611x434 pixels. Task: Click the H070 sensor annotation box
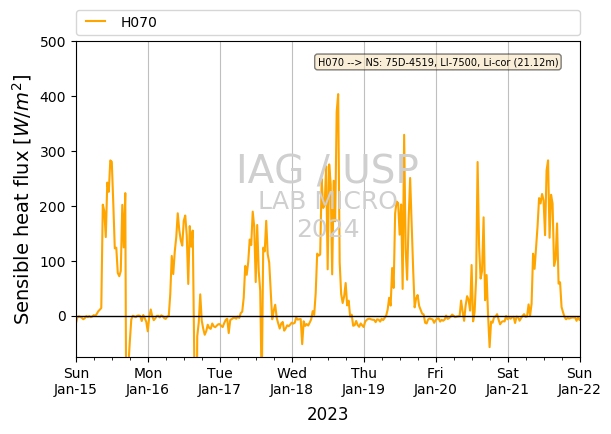438,62
